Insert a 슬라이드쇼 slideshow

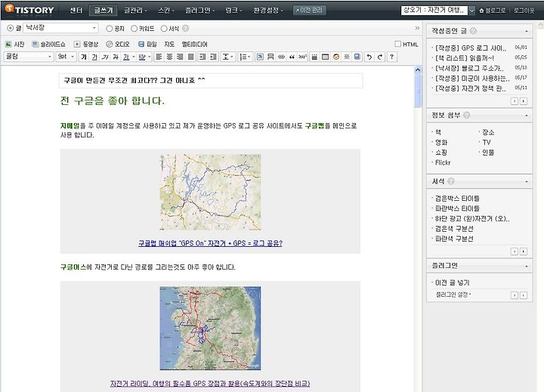(x=48, y=44)
